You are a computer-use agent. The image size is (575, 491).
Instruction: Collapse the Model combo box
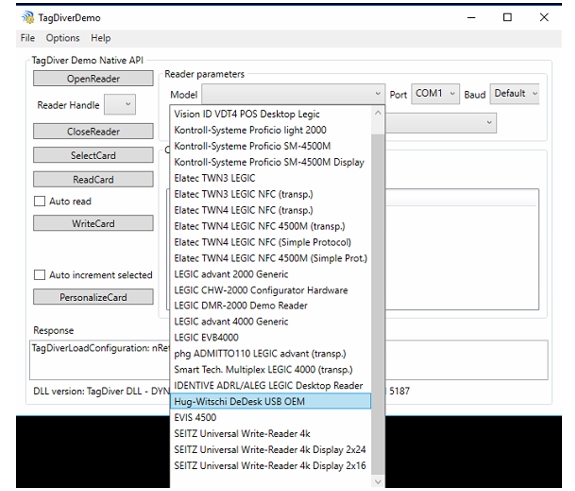pos(293,94)
